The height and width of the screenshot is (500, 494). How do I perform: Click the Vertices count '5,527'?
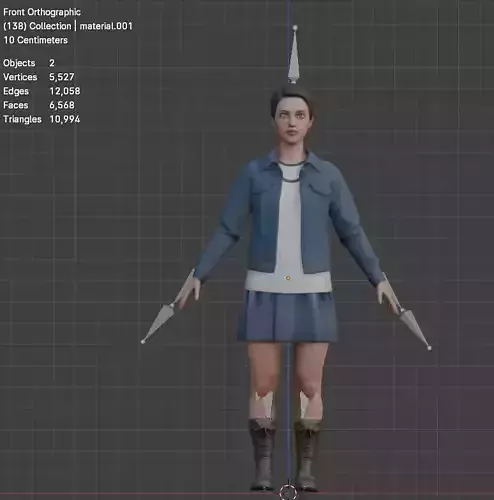click(62, 77)
